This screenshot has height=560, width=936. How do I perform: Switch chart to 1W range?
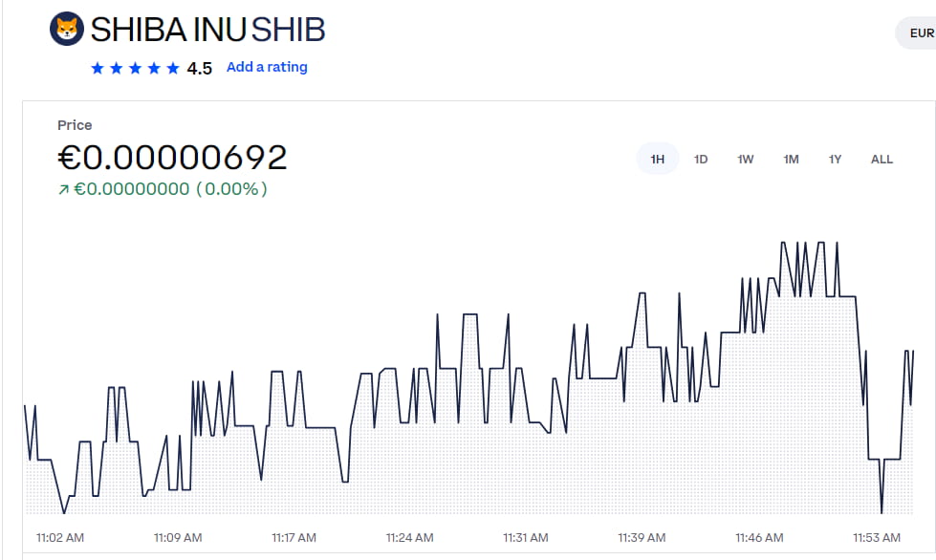(x=745, y=160)
